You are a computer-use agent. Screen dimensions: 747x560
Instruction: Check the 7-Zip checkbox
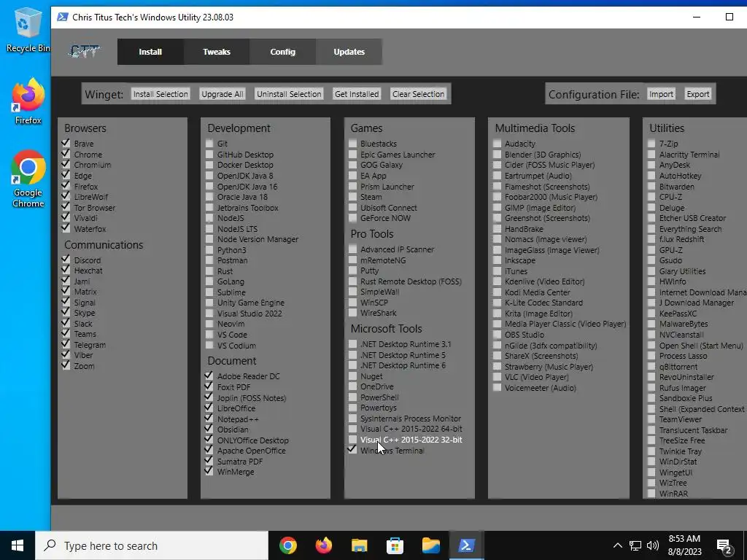pos(651,143)
